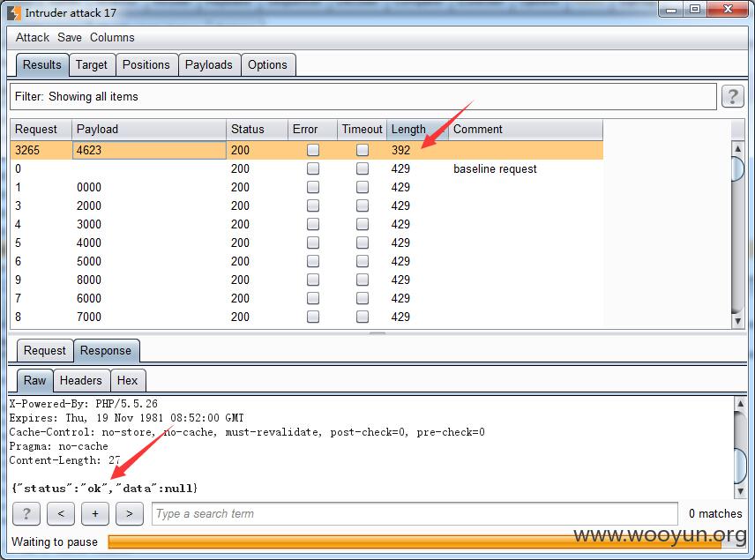The width and height of the screenshot is (755, 560).
Task: Click the 0 matches label
Action: tap(715, 514)
